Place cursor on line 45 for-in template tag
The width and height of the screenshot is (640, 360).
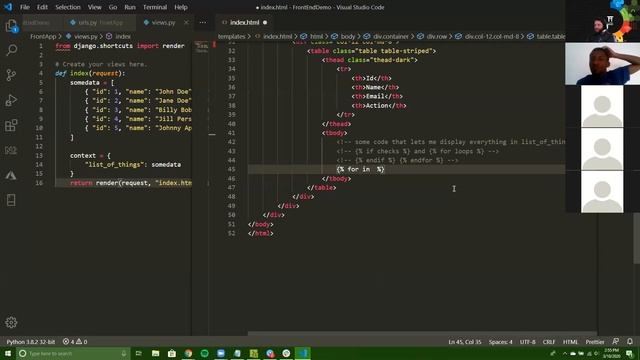360,169
